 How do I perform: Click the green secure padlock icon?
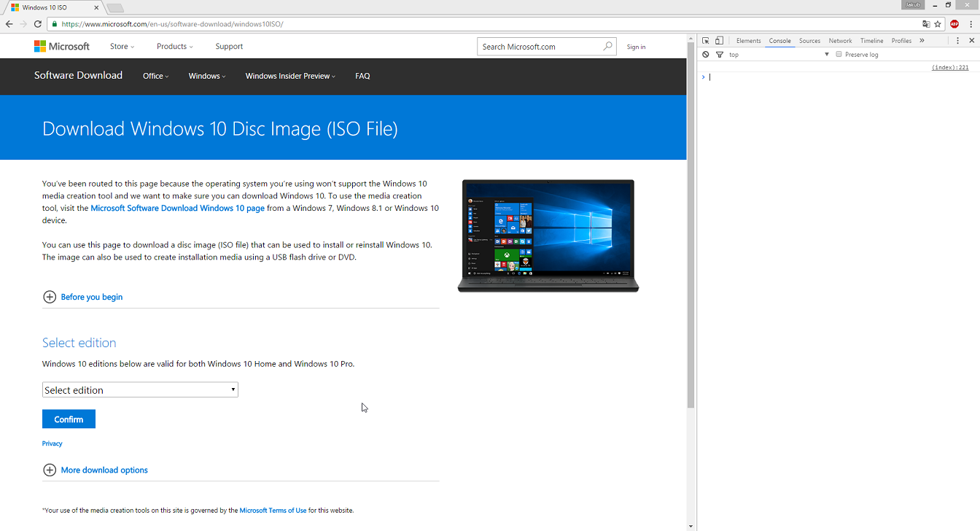tap(54, 24)
